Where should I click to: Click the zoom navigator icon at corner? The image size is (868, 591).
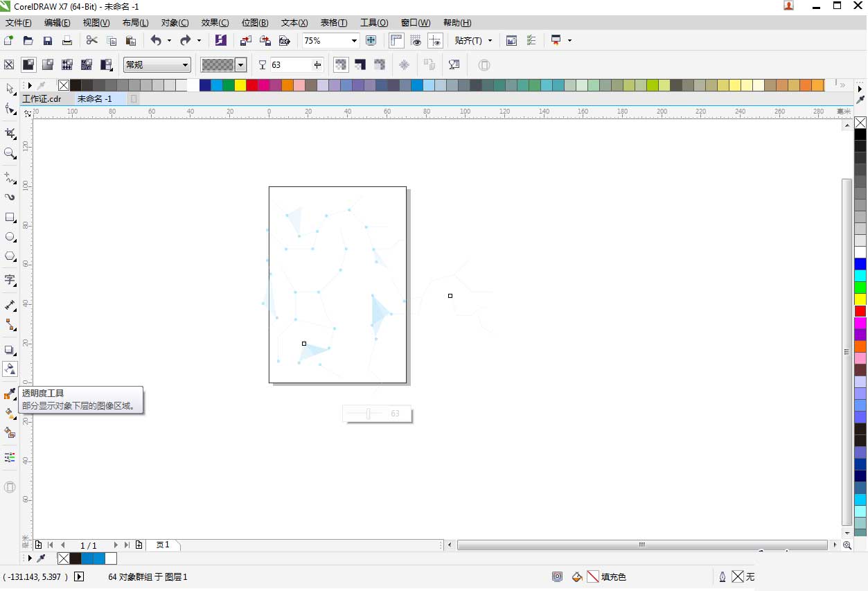[847, 545]
